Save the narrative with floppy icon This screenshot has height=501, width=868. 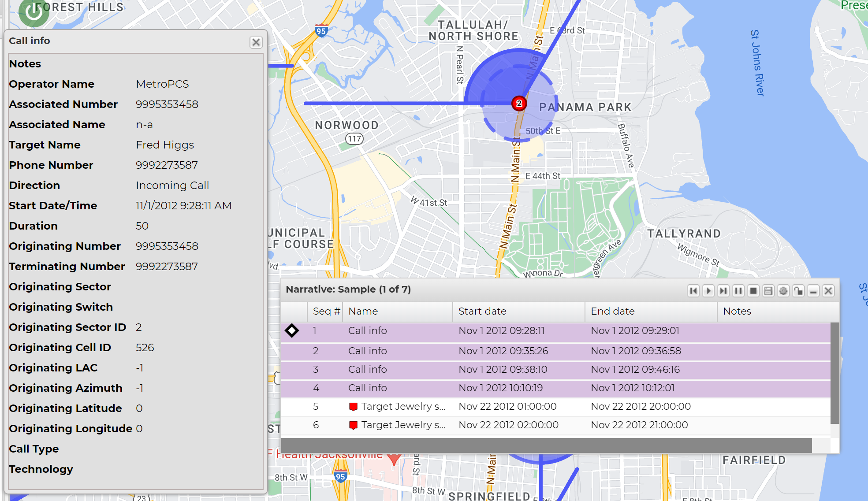768,291
